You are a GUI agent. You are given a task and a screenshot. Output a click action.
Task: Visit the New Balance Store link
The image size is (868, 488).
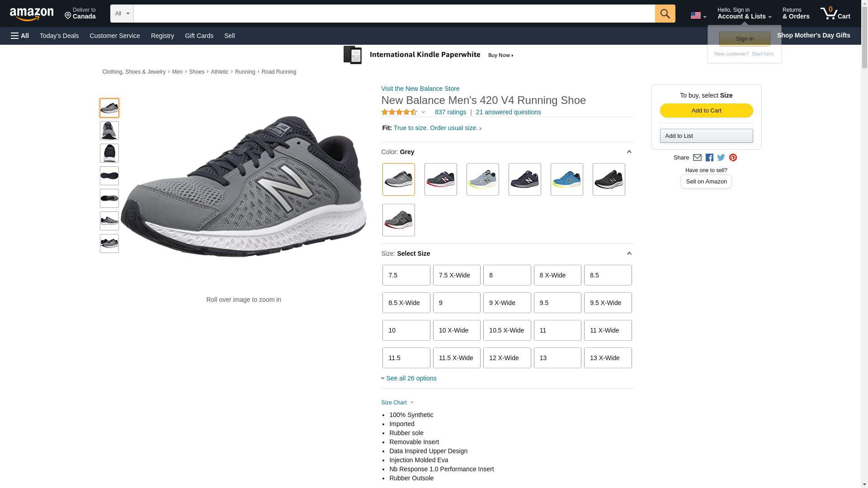[420, 89]
